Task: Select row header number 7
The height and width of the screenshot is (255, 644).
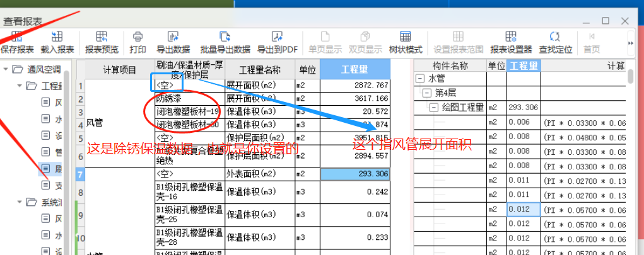Action: click(81, 174)
